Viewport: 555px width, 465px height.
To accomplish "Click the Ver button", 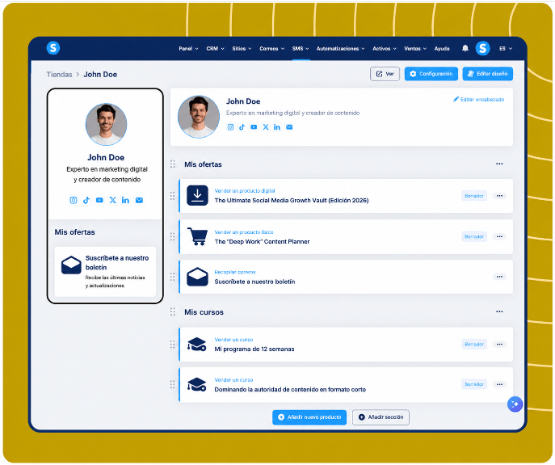I will pyautogui.click(x=385, y=74).
